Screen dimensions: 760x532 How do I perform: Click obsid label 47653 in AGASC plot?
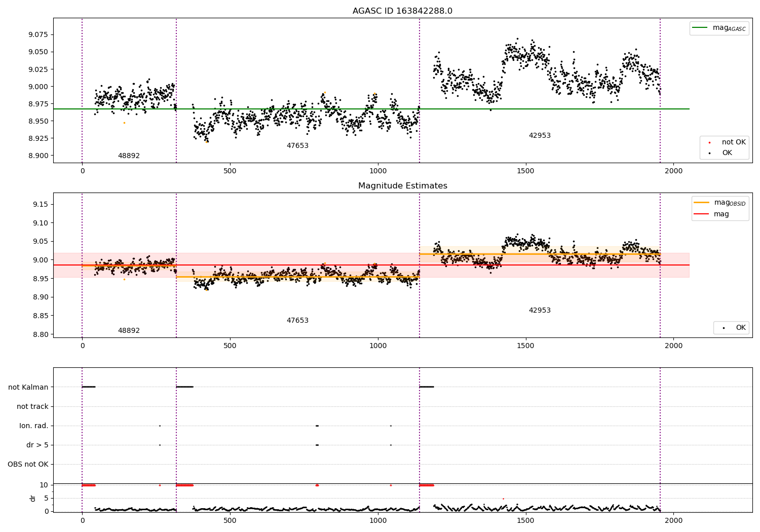[x=297, y=146]
